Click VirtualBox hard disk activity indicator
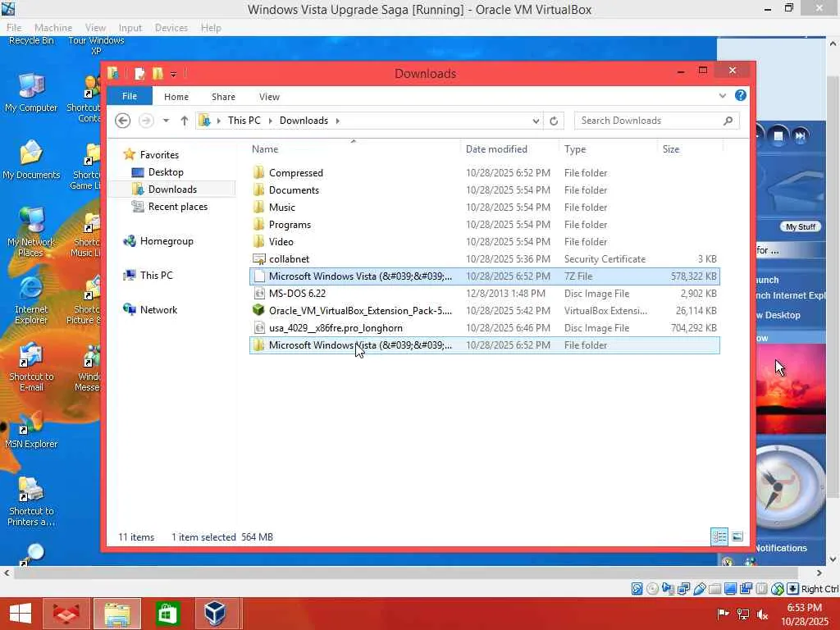This screenshot has width=840, height=630. point(637,589)
